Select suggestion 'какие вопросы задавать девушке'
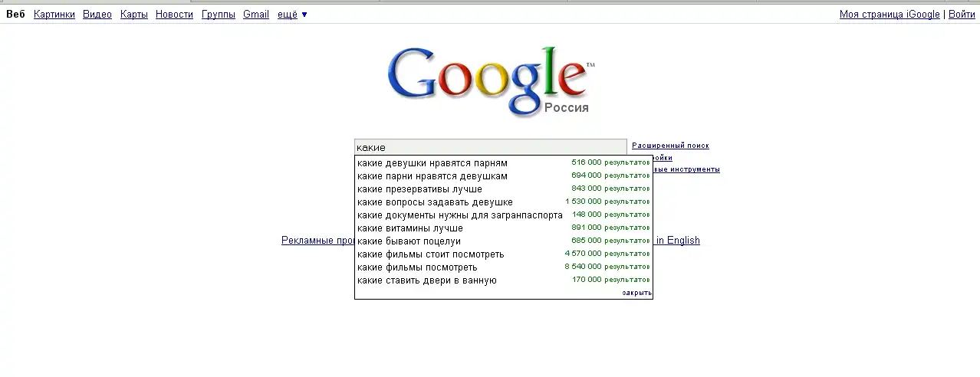This screenshot has width=980, height=377. click(435, 202)
